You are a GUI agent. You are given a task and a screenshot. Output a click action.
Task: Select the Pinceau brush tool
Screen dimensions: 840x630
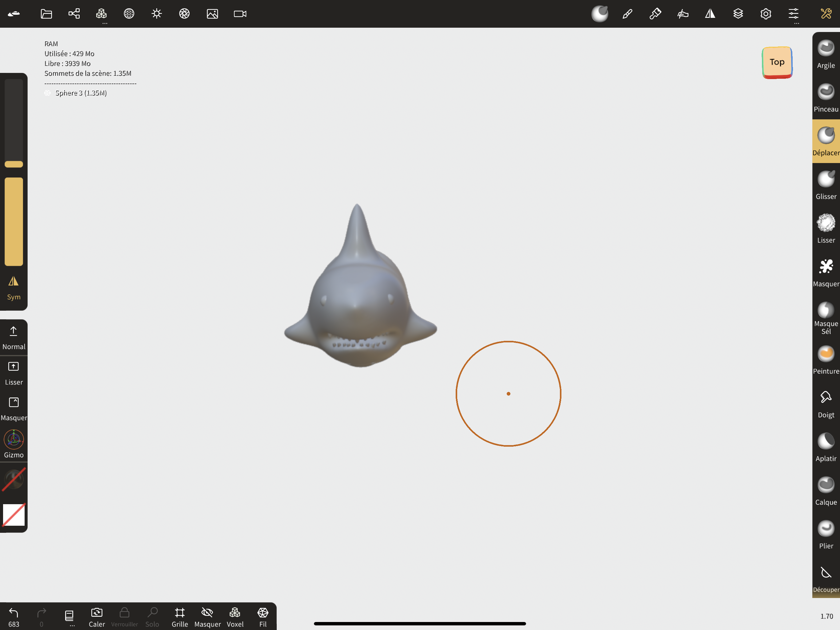826,98
